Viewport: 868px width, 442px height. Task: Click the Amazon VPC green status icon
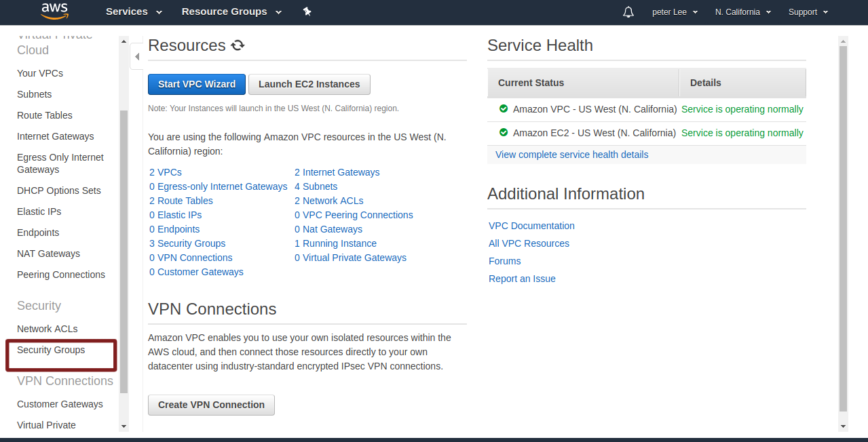tap(504, 109)
